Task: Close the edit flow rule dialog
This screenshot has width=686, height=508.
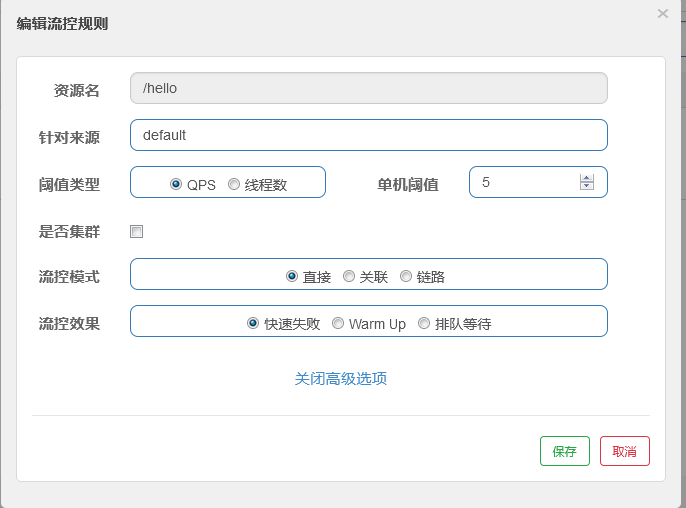Action: 663,14
